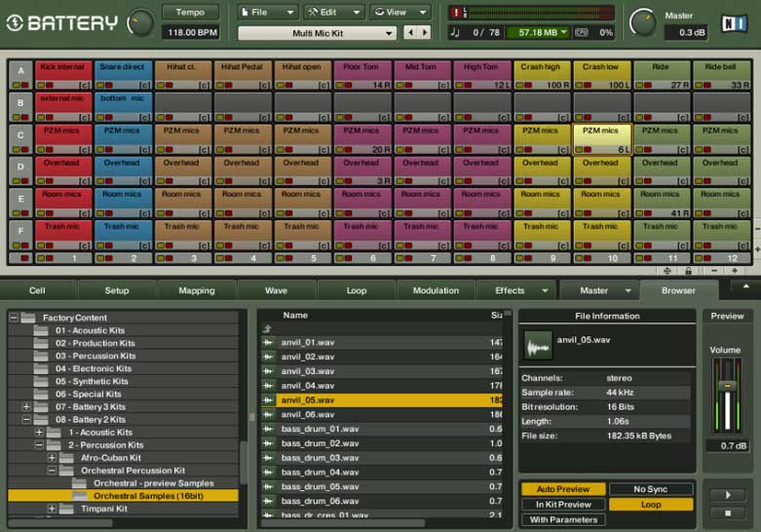Open the Multi Mic Kit selector dropdown
761x532 pixels.
[318, 33]
